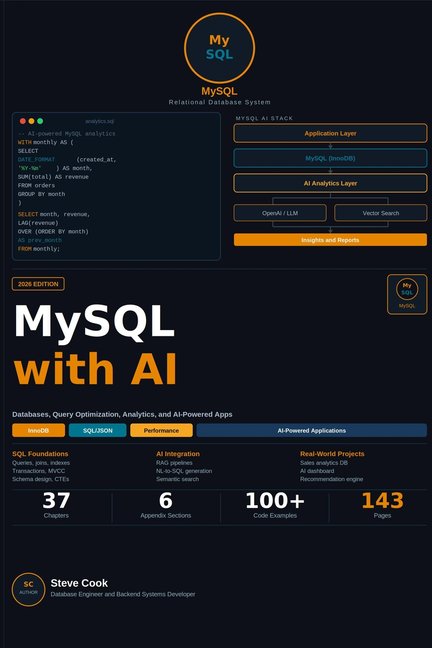Select the InnoDB tag
The width and height of the screenshot is (432, 648).
click(x=38, y=430)
